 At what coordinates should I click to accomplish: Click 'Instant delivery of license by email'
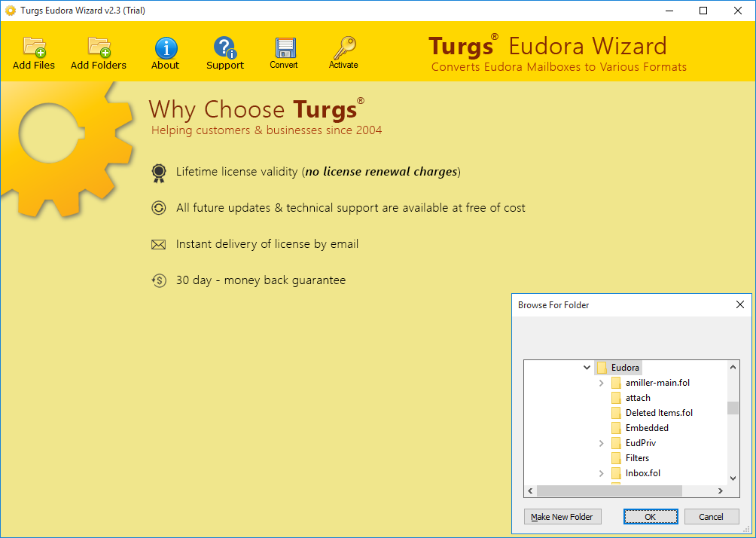tap(267, 244)
